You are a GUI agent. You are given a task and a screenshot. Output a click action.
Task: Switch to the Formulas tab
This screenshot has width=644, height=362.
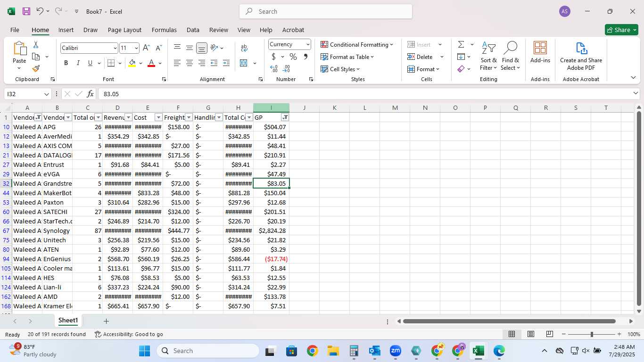(x=164, y=30)
